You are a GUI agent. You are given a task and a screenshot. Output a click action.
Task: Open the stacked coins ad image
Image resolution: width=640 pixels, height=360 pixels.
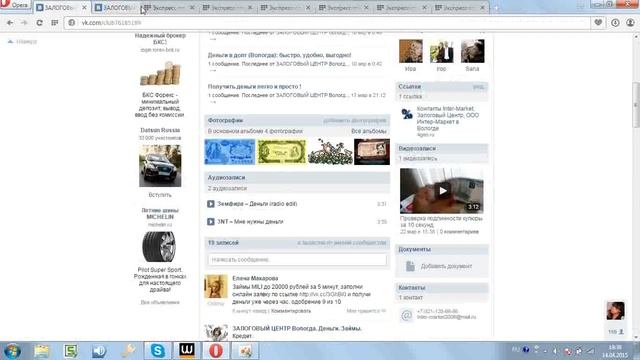coord(160,73)
